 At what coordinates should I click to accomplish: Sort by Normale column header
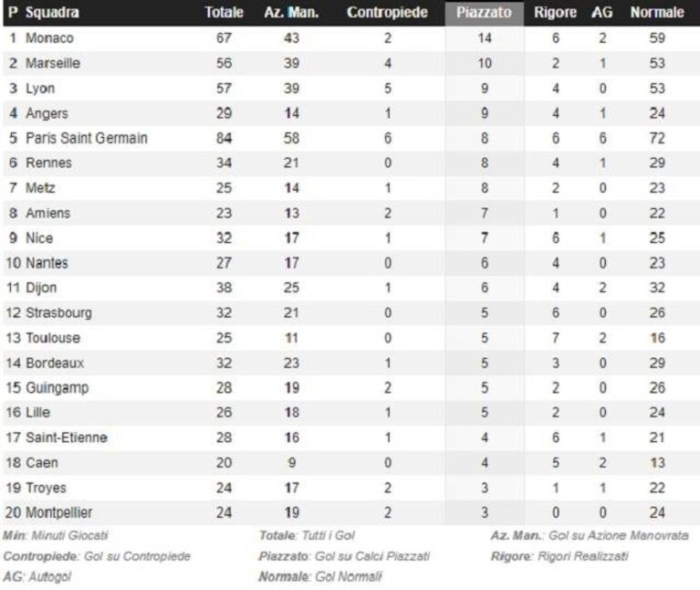tap(657, 13)
